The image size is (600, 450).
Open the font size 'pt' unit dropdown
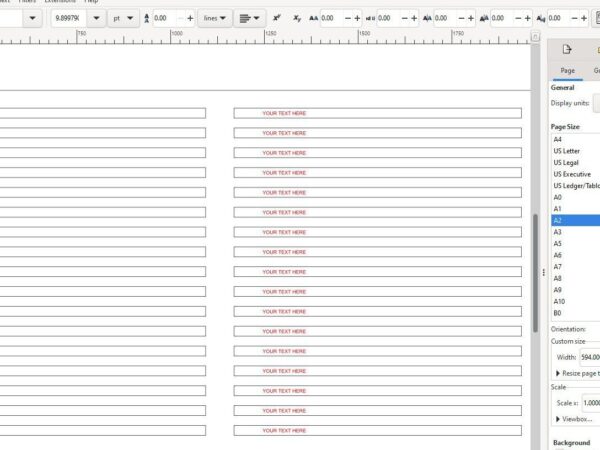coord(124,18)
